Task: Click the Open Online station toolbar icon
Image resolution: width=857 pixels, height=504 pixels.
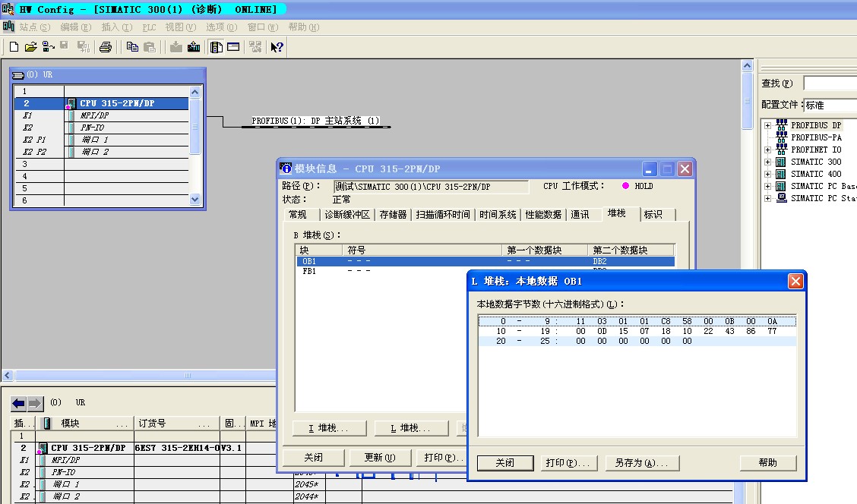Action: 48,47
